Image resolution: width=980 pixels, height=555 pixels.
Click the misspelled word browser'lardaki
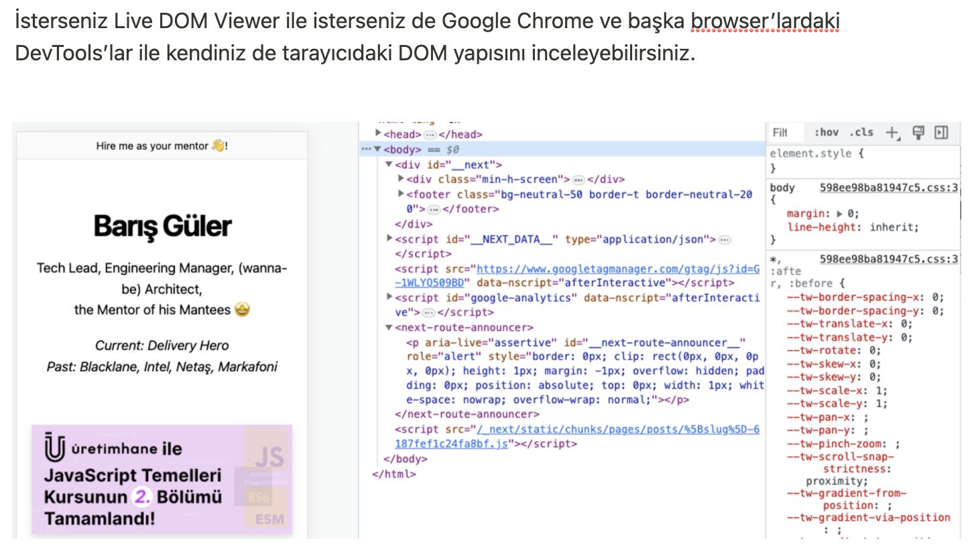coord(765,21)
